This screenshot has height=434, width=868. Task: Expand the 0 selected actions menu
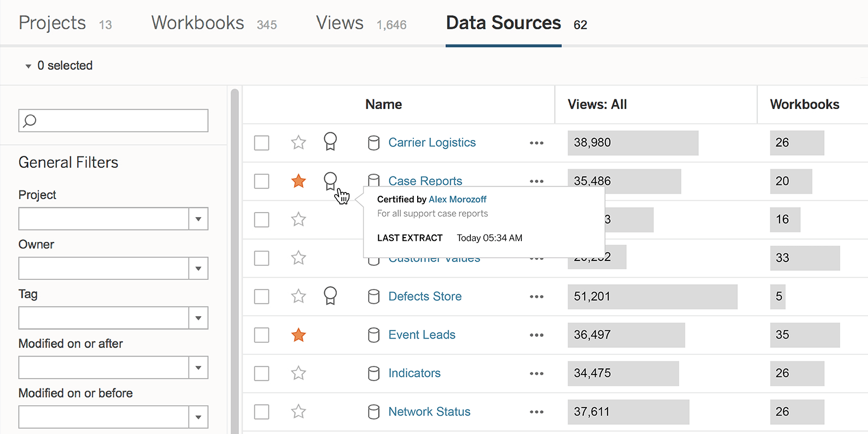(x=59, y=66)
